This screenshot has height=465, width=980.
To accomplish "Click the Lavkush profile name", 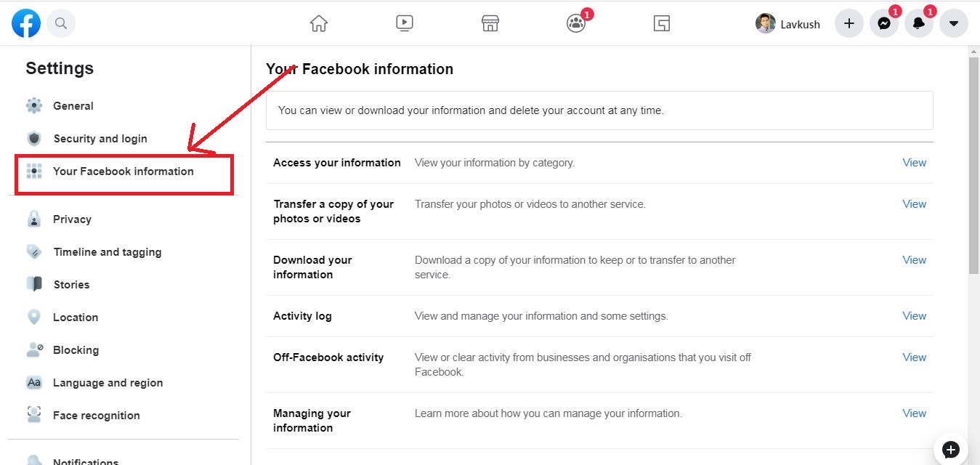I will coord(801,24).
